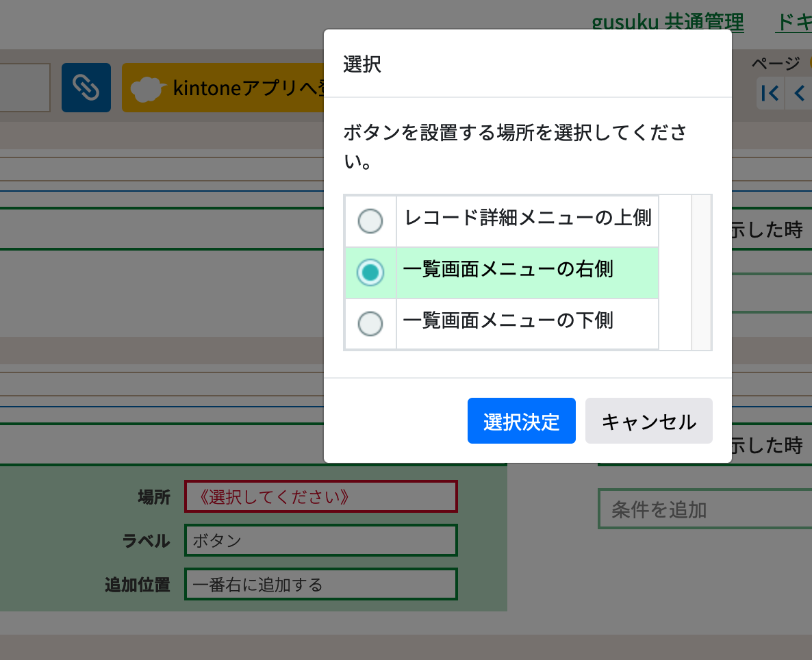
Task: Select the 一覧画面メニューの右側 radio button
Action: pos(370,272)
